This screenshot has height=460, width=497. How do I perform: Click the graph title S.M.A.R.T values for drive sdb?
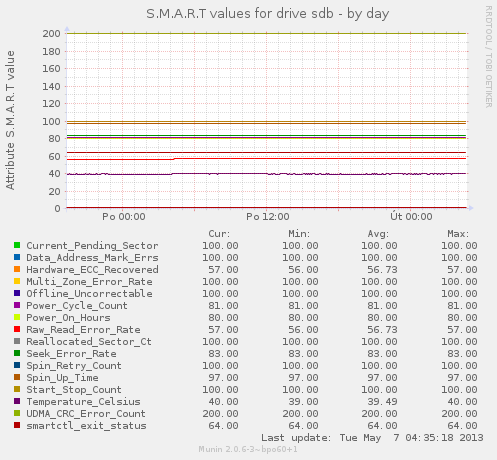tap(240, 14)
